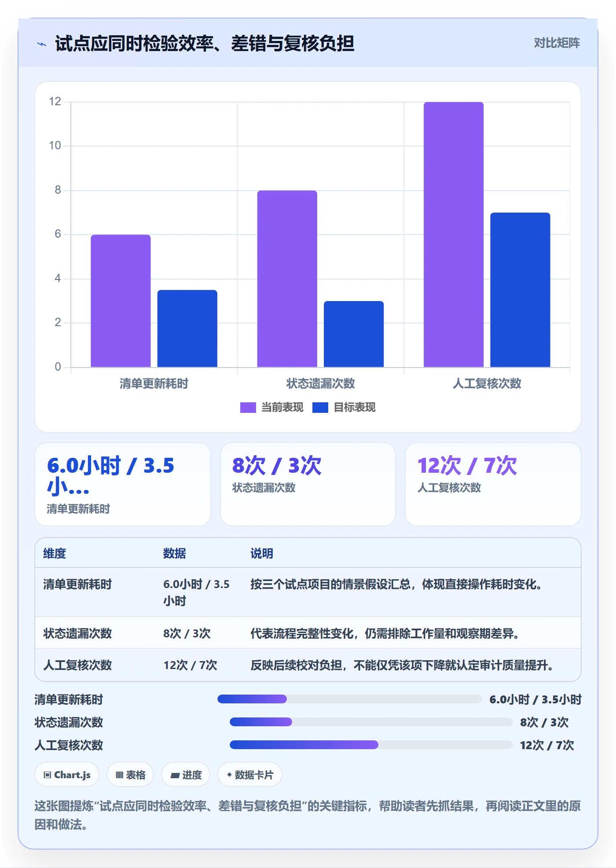Image resolution: width=616 pixels, height=868 pixels.
Task: Select the 清单更新耗时 cell in the table
Action: tap(77, 584)
